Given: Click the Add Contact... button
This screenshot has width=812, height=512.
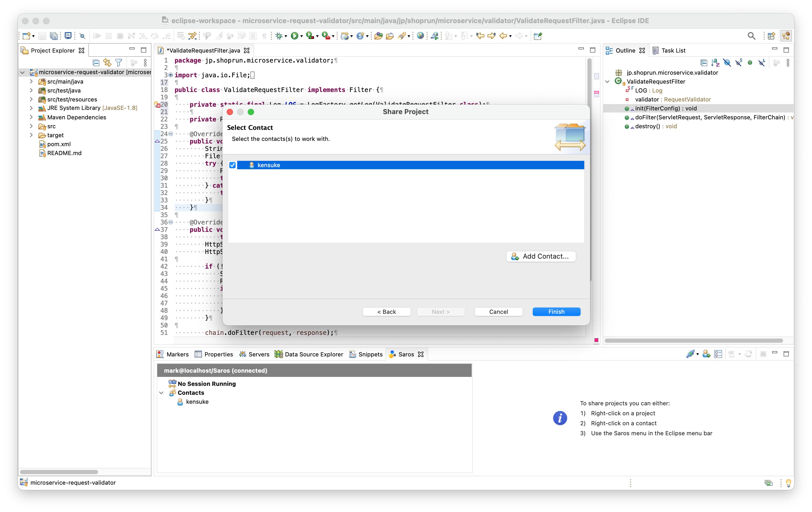Looking at the screenshot, I should click(x=541, y=256).
